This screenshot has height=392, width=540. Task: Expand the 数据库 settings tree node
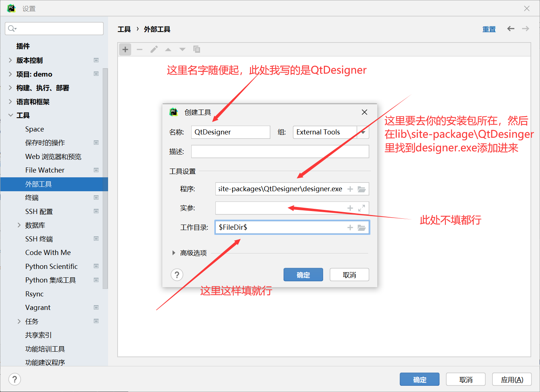tap(19, 225)
